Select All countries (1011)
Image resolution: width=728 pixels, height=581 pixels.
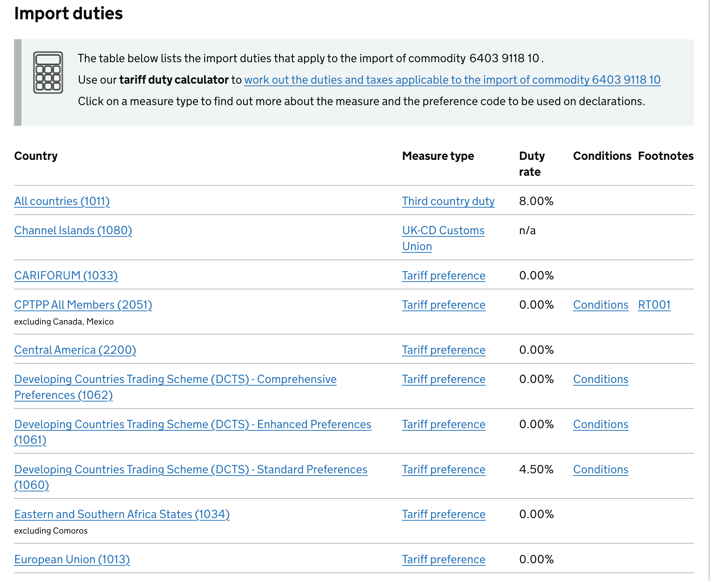(x=61, y=201)
